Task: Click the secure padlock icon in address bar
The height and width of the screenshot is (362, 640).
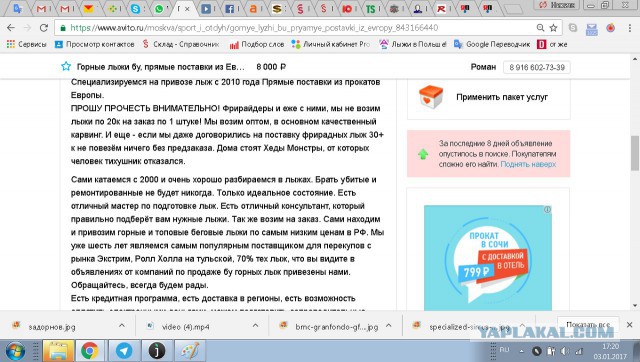Action: (x=63, y=28)
